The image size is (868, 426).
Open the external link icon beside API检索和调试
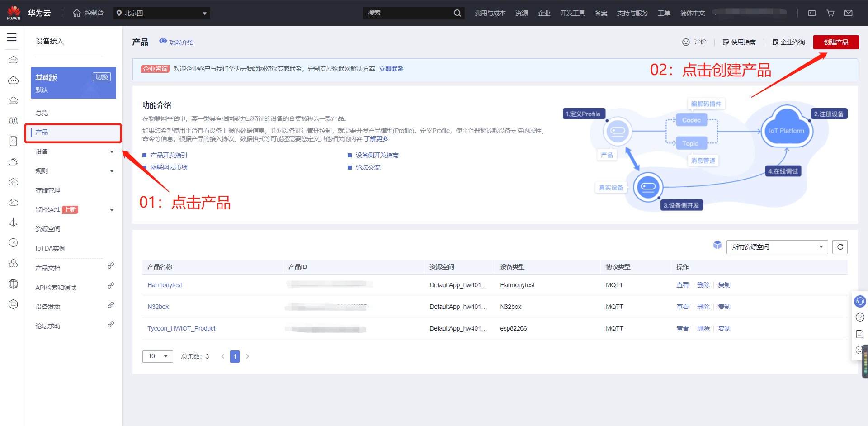pyautogui.click(x=111, y=285)
